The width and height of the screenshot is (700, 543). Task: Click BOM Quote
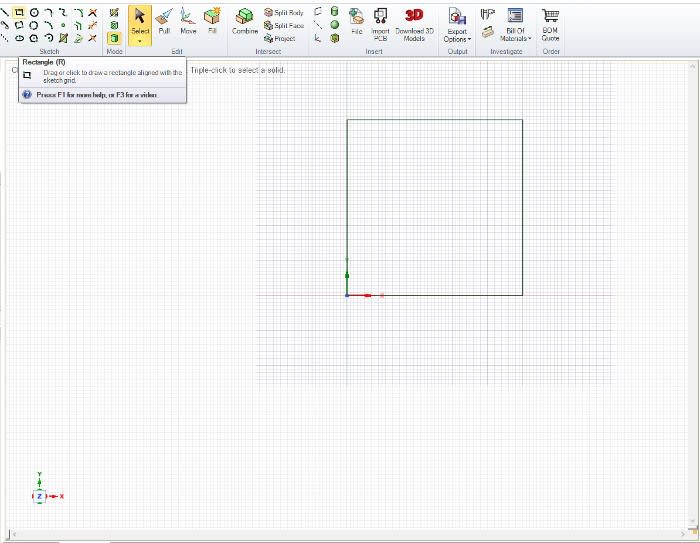click(550, 25)
